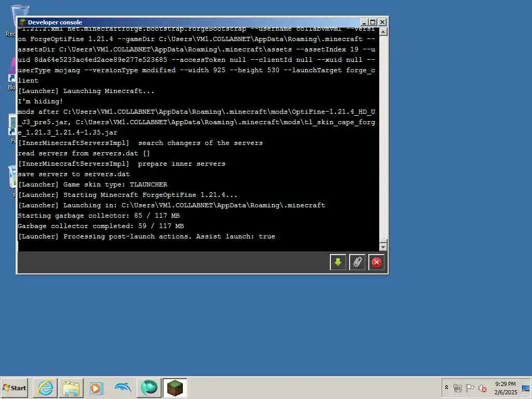Launch Windows Media Player from taskbar
Viewport: 532px width, 399px height.
[x=96, y=388]
